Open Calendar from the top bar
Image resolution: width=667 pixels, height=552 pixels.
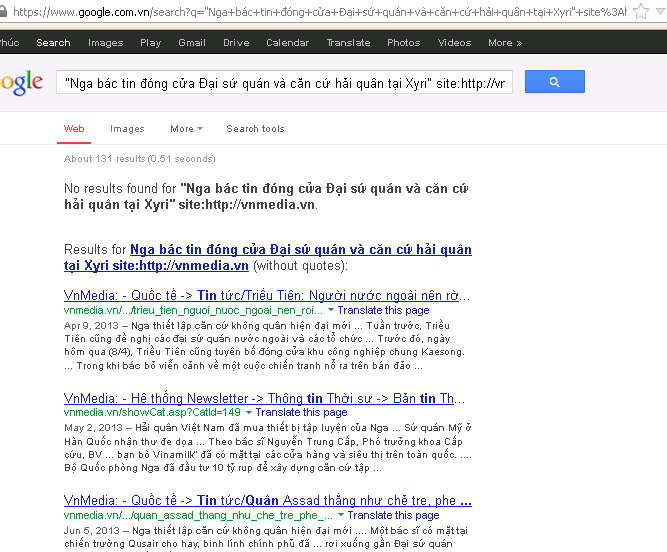pos(288,43)
